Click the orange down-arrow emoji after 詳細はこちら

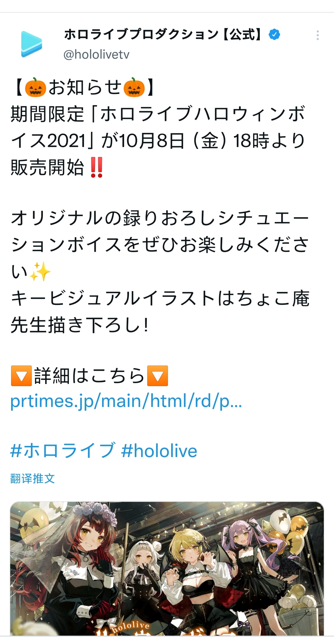coord(157,376)
